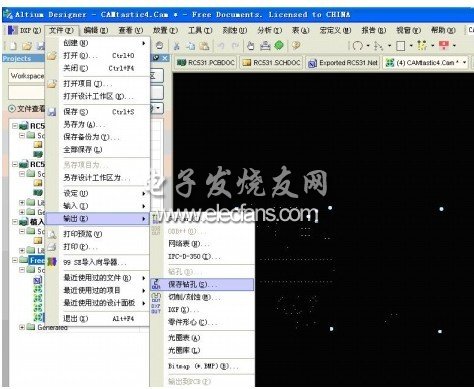The image size is (474, 389).
Task: Click the help question mark icon
Action: point(296,46)
